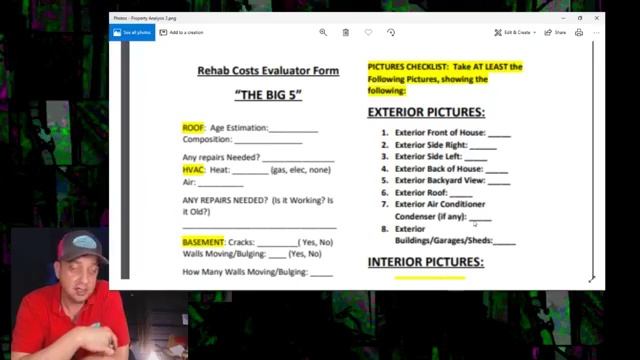The width and height of the screenshot is (640, 360).
Task: Close the Photos window
Action: [597, 18]
